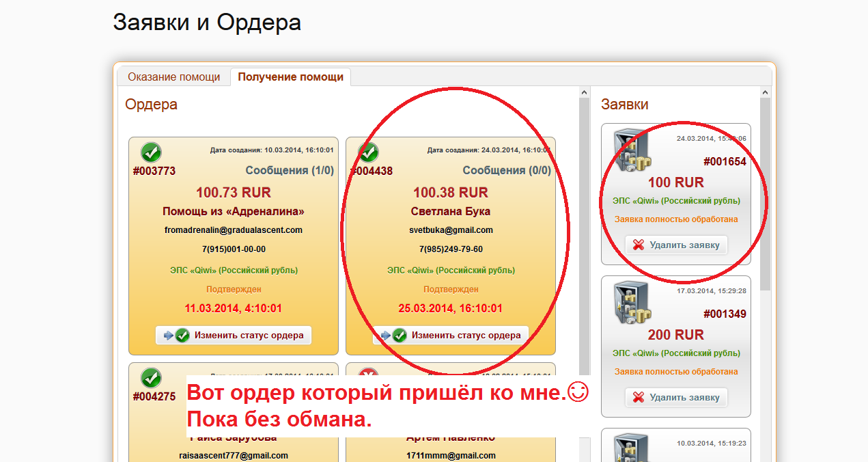Click green checkmark icon on order #004275
The image size is (868, 462).
[151, 377]
